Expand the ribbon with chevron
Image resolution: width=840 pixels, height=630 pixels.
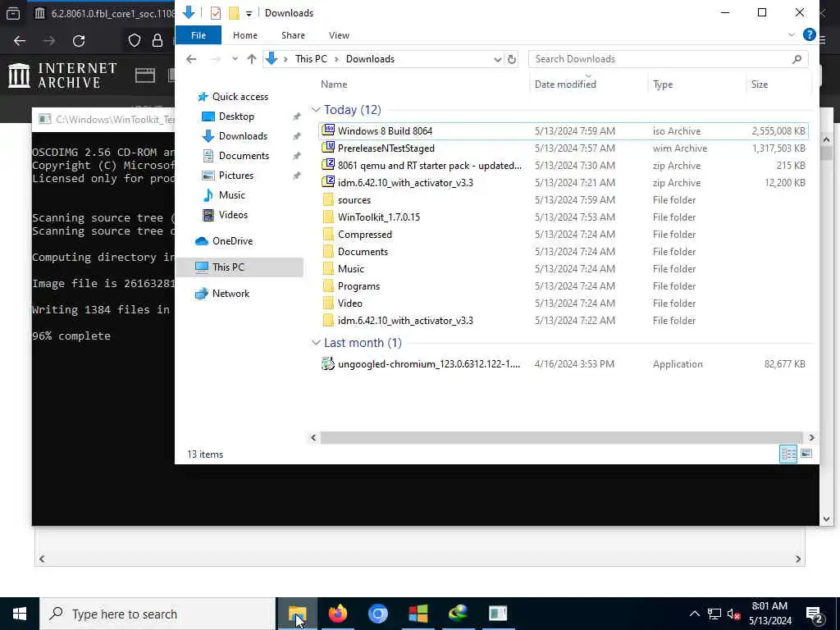tap(792, 34)
